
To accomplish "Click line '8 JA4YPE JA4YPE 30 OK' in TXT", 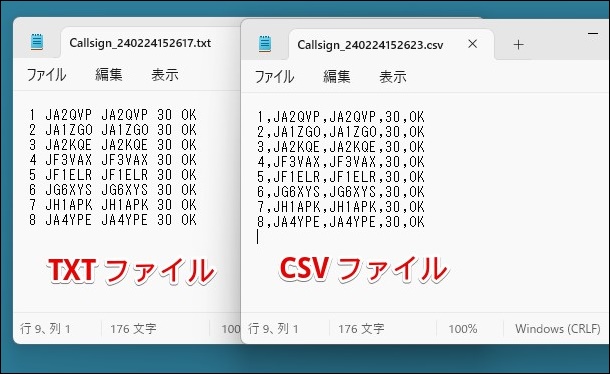I will click(x=113, y=219).
